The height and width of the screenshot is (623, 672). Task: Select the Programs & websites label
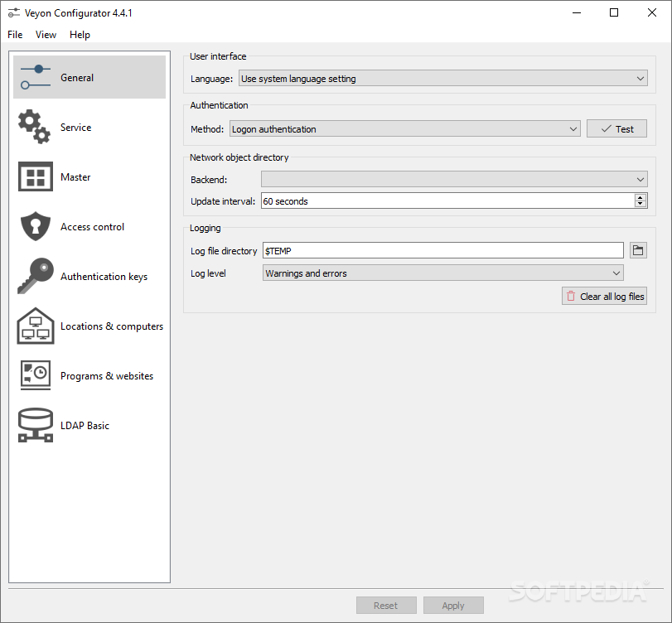click(x=107, y=376)
